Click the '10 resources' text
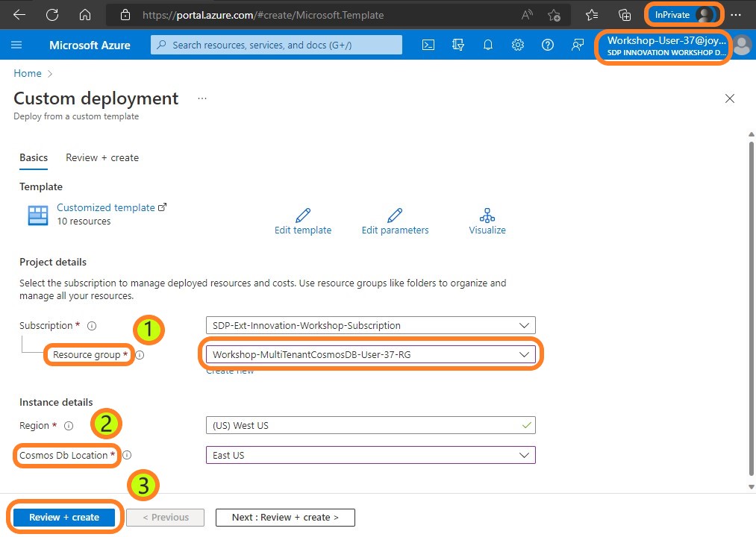 [x=84, y=222]
